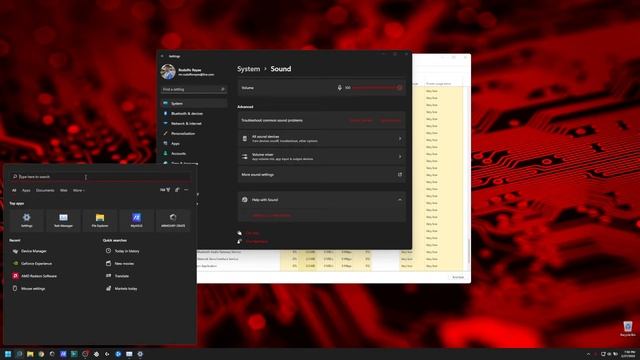Click the Windows Start button on taskbar
Viewport: 640px width, 360px height.
[x=8, y=354]
